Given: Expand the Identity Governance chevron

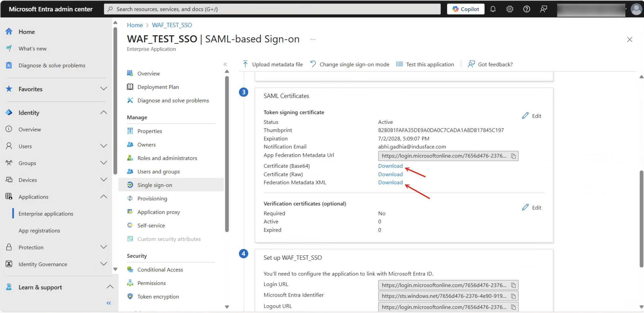Looking at the screenshot, I should click(x=104, y=264).
